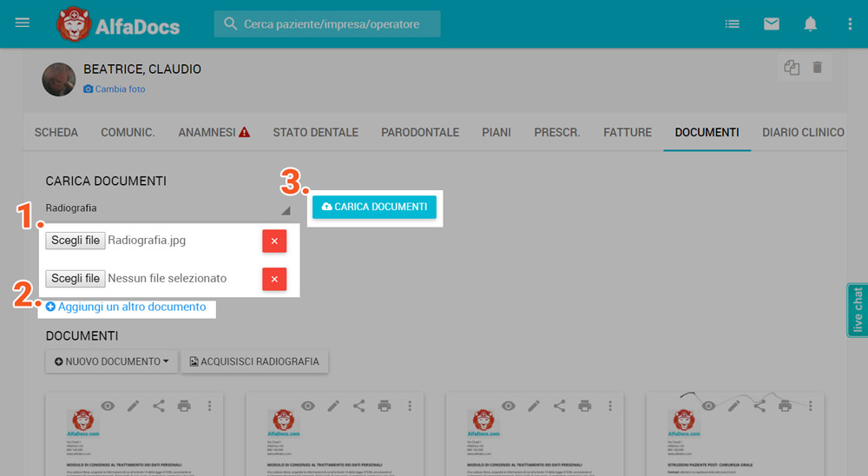Toggle the eye preview on first document
This screenshot has width=868, height=476.
108,406
